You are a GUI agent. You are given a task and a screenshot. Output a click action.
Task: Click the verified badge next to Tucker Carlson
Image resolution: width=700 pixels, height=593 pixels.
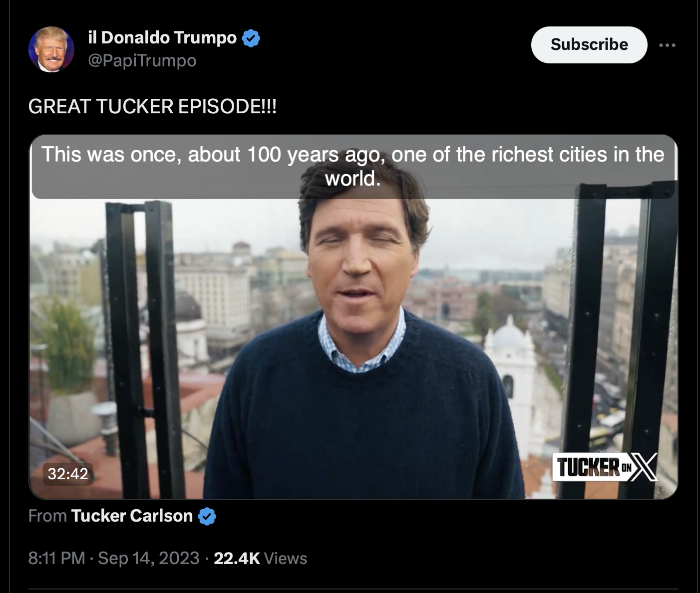(207, 516)
